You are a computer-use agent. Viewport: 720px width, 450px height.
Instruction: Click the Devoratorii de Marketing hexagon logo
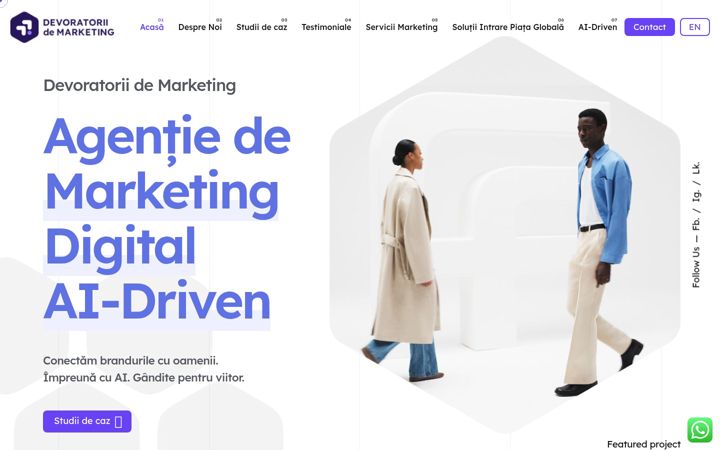pyautogui.click(x=24, y=27)
